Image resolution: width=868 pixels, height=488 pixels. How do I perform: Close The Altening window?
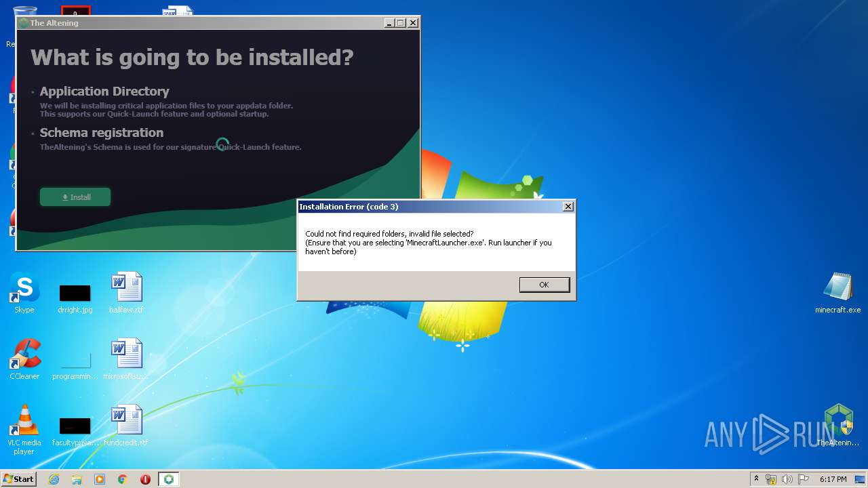[x=413, y=22]
